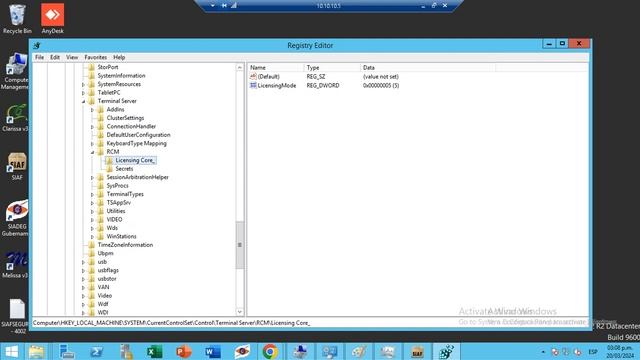Click the tree scrollbar down arrow
The height and width of the screenshot is (360, 640).
(240, 312)
